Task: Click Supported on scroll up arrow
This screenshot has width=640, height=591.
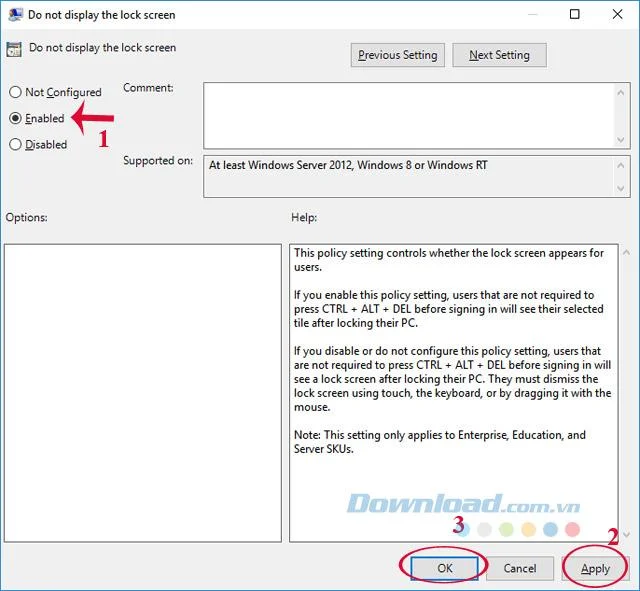Action: [x=621, y=165]
